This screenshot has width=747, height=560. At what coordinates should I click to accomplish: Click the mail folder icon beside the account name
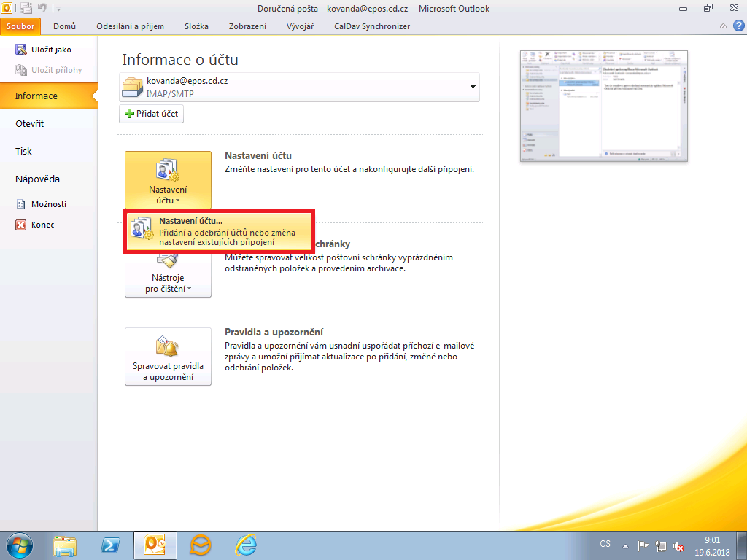133,87
